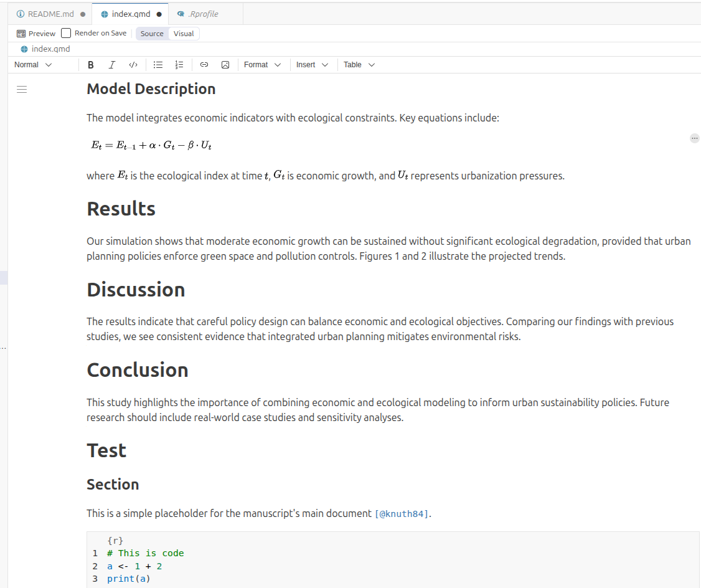Show the document outline icon
Image resolution: width=701 pixels, height=588 pixels.
(x=22, y=90)
